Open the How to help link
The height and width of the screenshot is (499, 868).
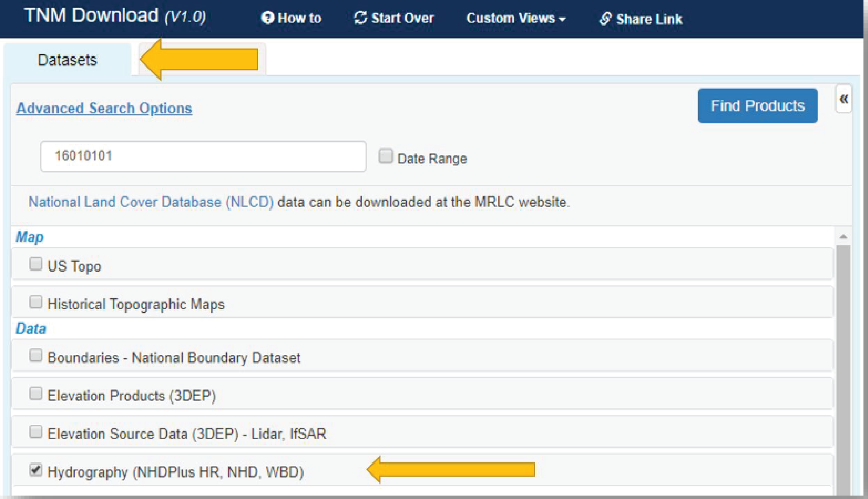(291, 18)
